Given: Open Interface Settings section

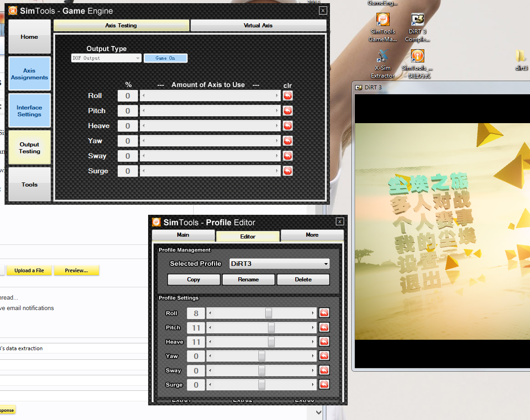Looking at the screenshot, I should (30, 110).
